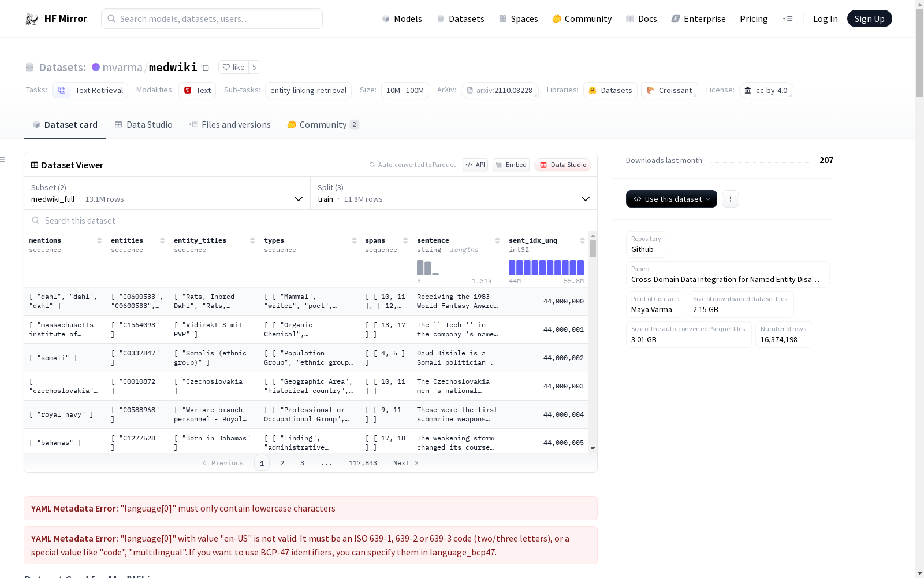Switch to the Data Studio tab
The height and width of the screenshot is (578, 924).
[144, 125]
